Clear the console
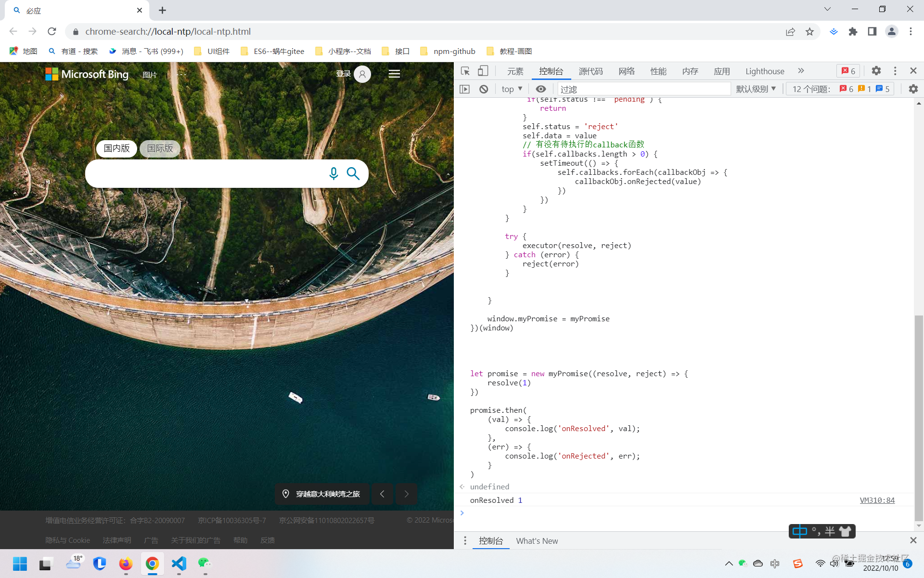This screenshot has height=578, width=924. coord(484,89)
